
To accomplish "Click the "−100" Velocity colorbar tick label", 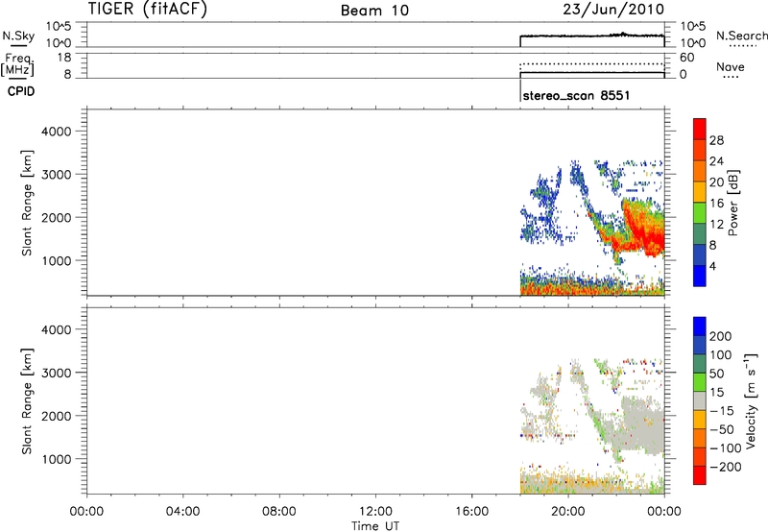I will tap(726, 447).
